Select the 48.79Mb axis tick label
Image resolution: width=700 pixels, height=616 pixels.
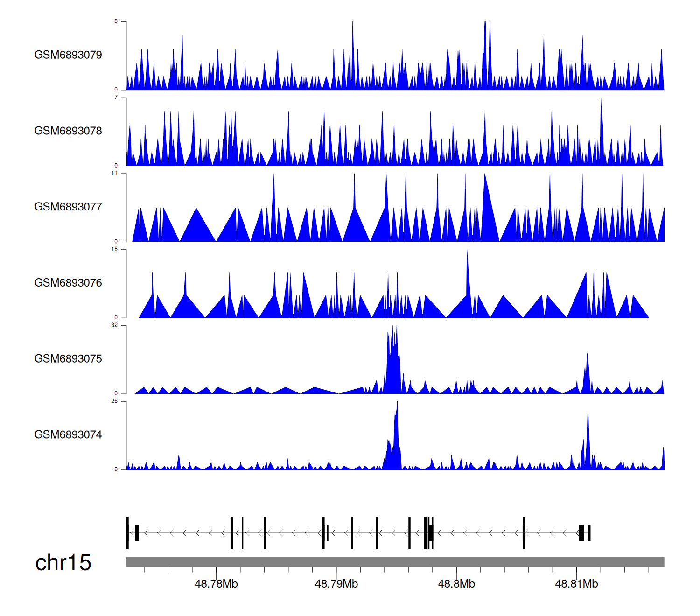click(336, 584)
